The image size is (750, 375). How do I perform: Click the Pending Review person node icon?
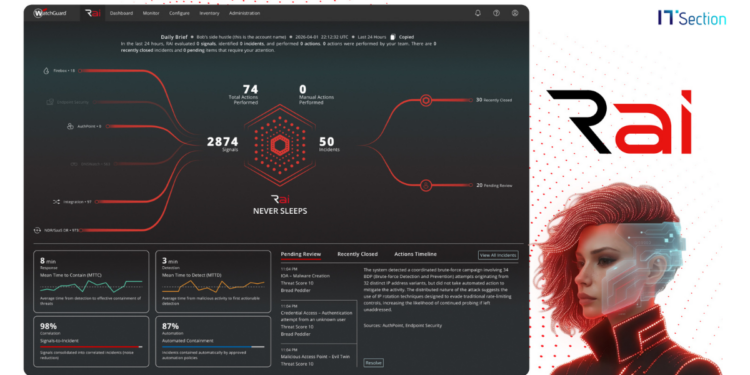pos(426,185)
